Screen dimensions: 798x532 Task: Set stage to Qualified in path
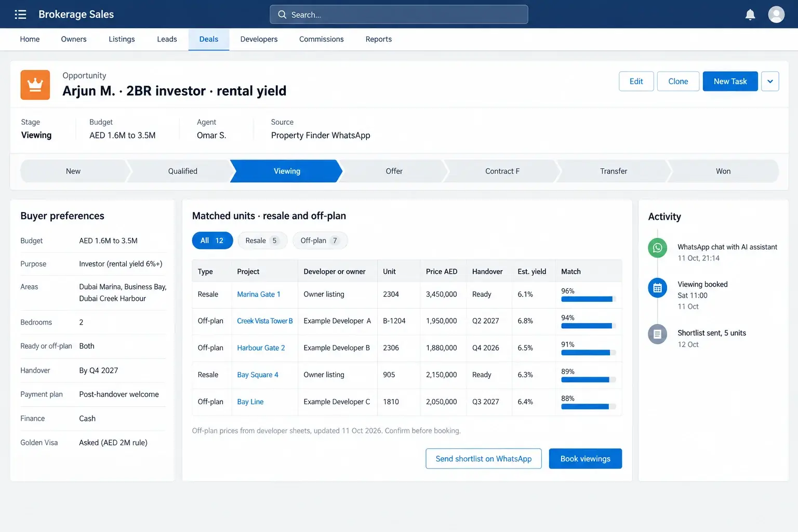(x=182, y=171)
